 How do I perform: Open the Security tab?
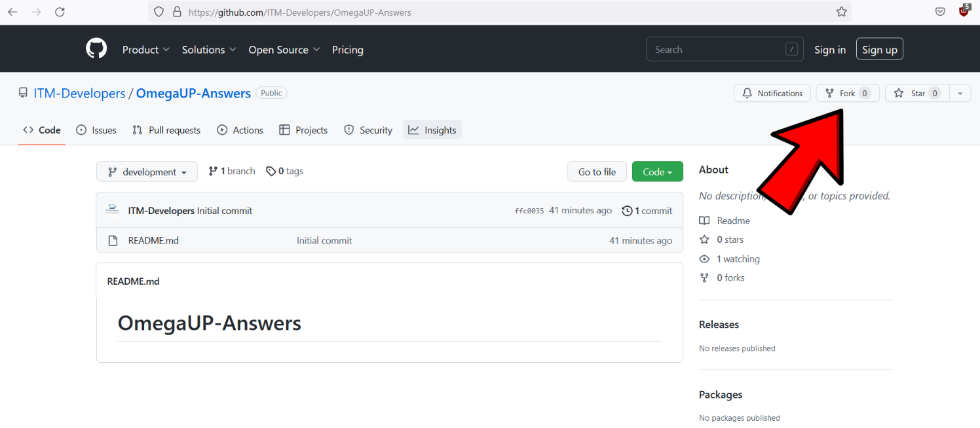(x=368, y=130)
